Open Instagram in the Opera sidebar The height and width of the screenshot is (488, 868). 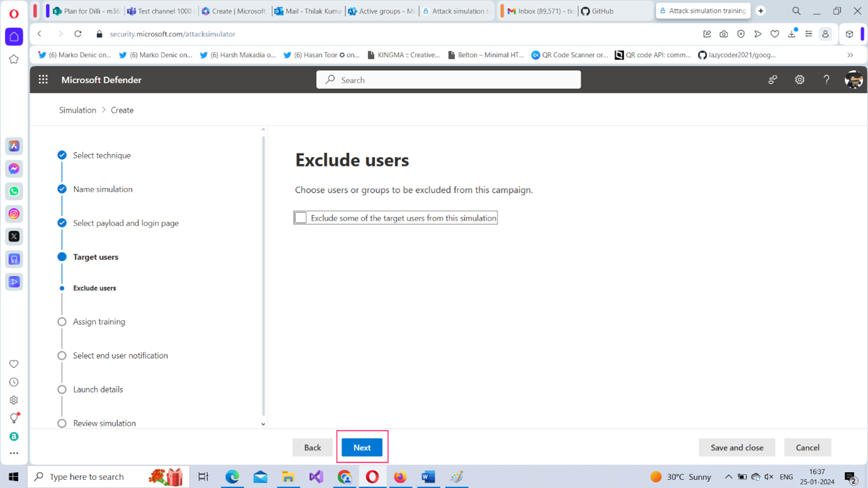[14, 214]
